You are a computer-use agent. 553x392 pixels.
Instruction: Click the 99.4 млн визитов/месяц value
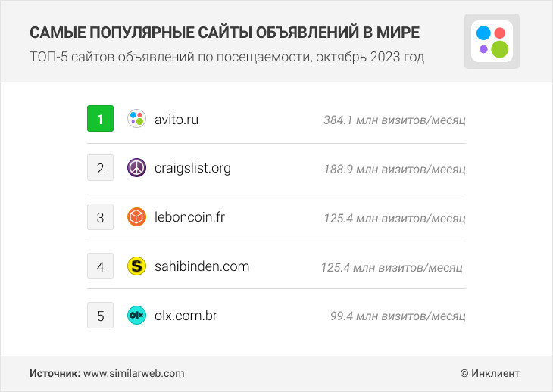398,316
